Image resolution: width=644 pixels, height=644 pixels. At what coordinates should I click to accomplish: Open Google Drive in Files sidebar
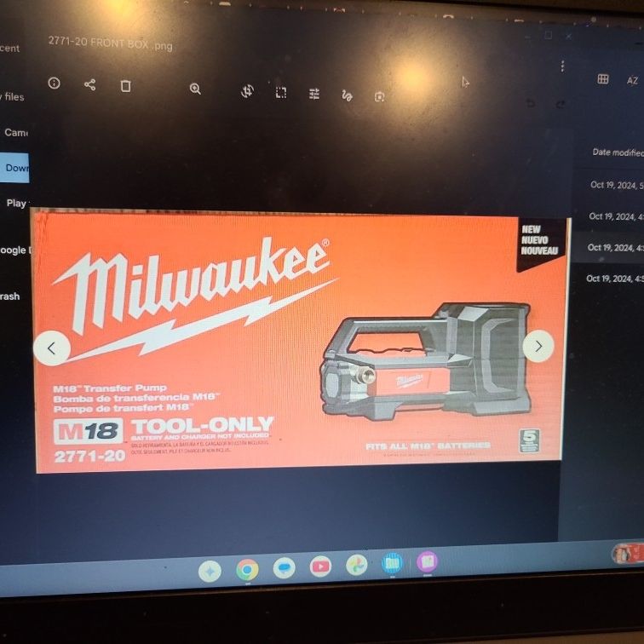[x=15, y=250]
